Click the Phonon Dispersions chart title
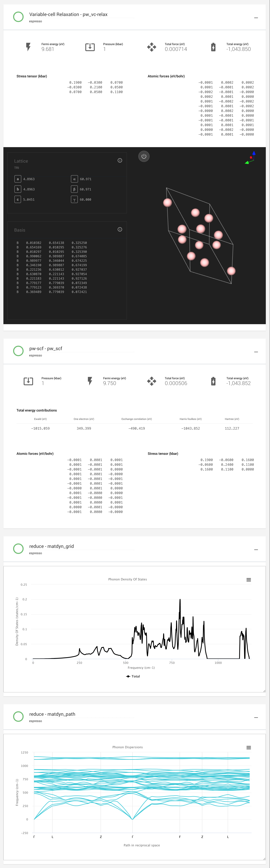Viewport: 270px width, 868px height. pyautogui.click(x=128, y=747)
